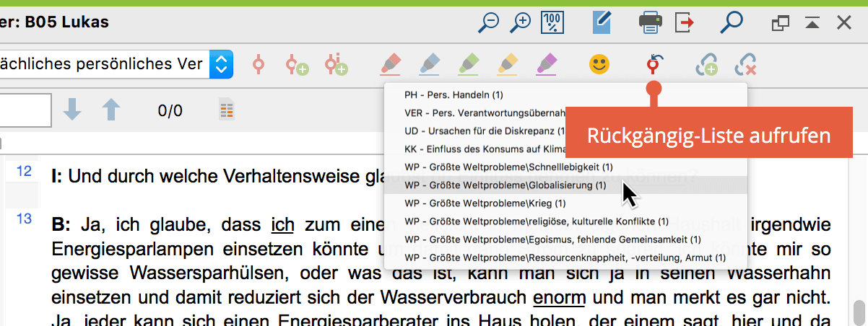Open search in document magnifier
Screen dimensions: 868x326
732,23
